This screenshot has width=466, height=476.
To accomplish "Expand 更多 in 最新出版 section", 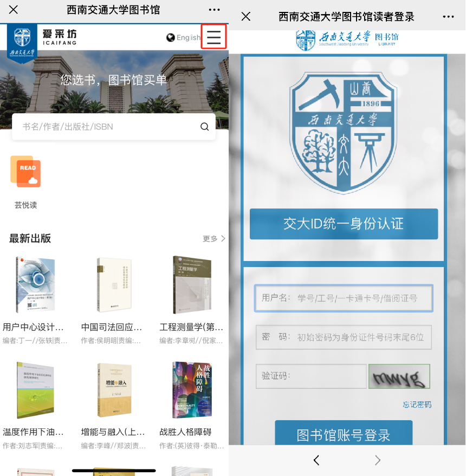I will pos(213,238).
